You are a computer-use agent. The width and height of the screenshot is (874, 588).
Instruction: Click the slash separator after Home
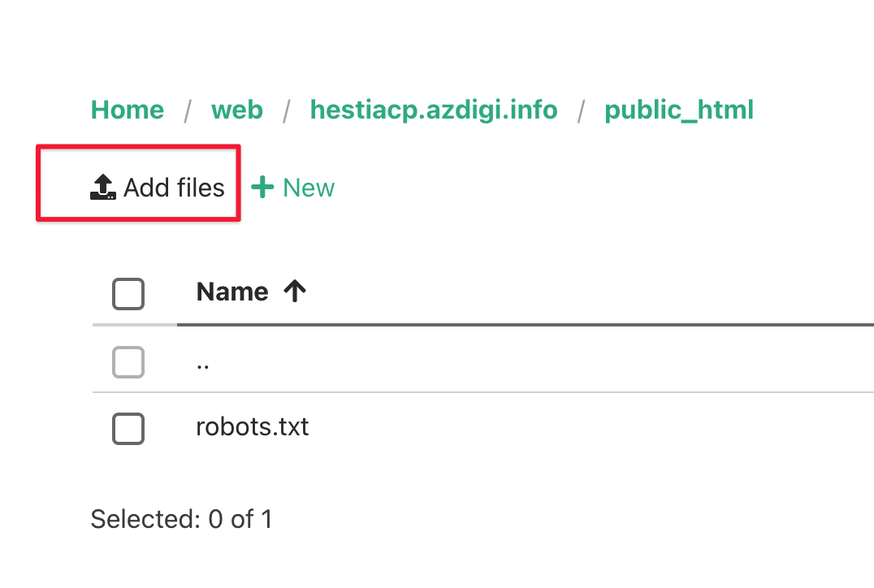[187, 110]
